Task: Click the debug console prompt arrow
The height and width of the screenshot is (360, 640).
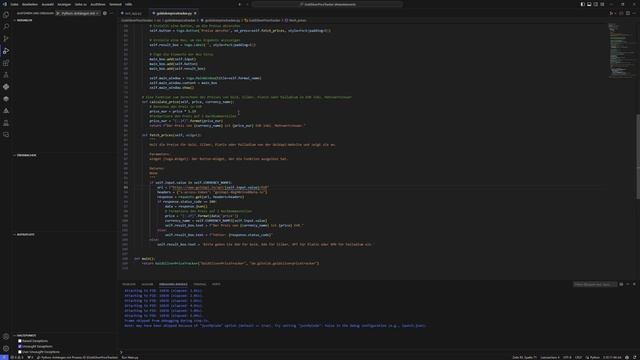Action: (121, 352)
